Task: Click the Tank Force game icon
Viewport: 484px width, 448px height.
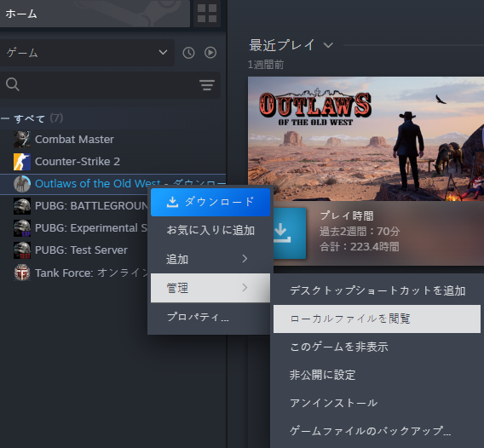Action: [x=22, y=273]
